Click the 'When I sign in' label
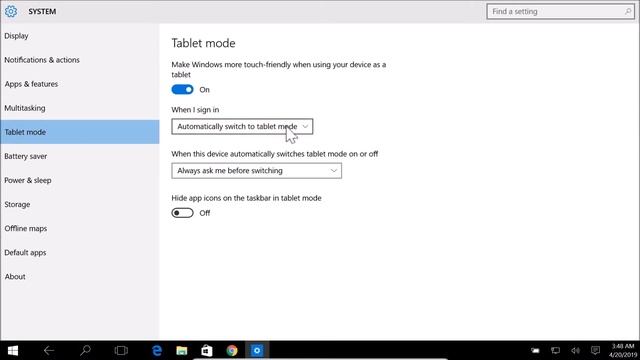 [195, 109]
